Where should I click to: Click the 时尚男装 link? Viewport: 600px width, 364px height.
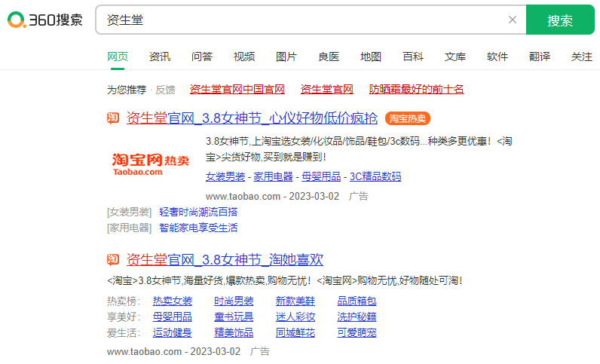pos(234,301)
